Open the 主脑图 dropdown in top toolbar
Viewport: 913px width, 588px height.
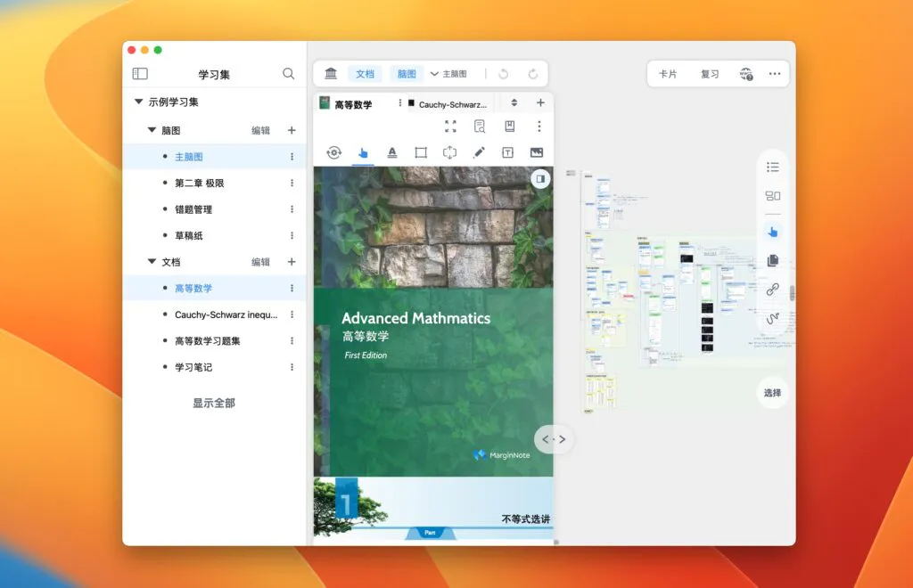click(x=448, y=74)
